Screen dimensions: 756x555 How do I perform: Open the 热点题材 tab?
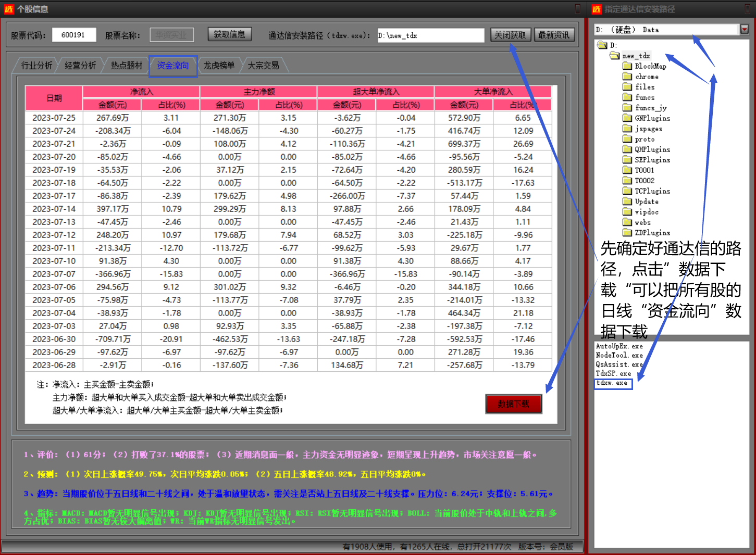pyautogui.click(x=126, y=65)
